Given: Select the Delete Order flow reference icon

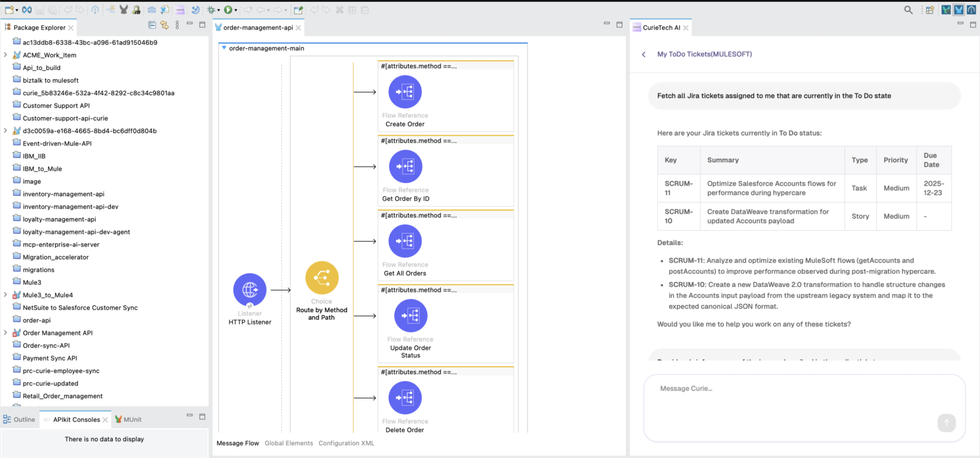Looking at the screenshot, I should (x=405, y=398).
